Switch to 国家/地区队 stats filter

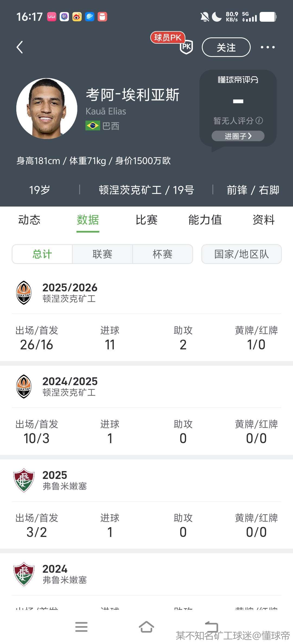(241, 254)
